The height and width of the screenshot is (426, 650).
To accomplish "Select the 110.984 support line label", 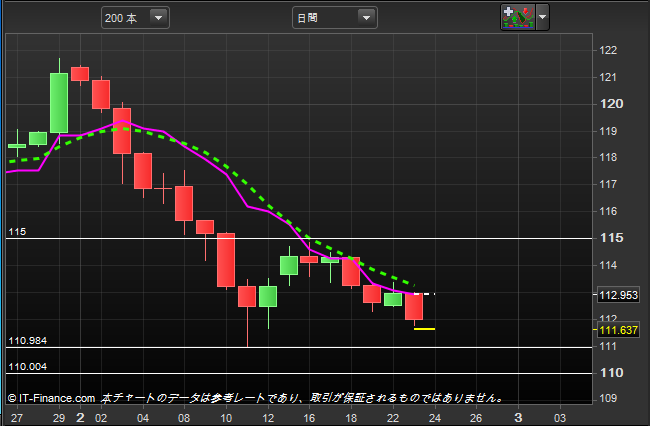I will click(x=28, y=341).
